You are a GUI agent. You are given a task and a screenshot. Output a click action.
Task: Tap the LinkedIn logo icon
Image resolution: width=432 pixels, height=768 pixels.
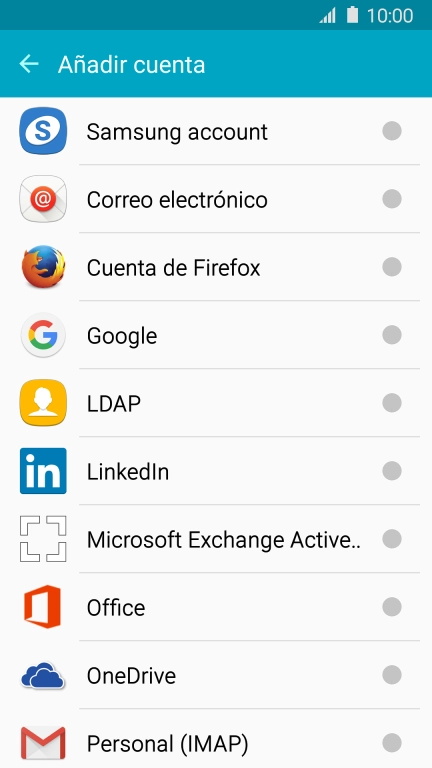point(43,471)
